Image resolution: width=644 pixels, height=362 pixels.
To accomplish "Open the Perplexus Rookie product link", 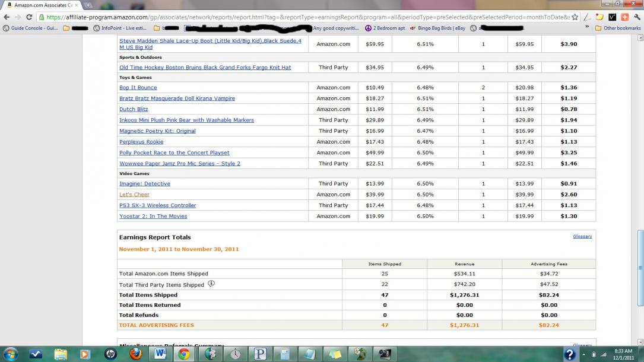I will click(x=141, y=142).
